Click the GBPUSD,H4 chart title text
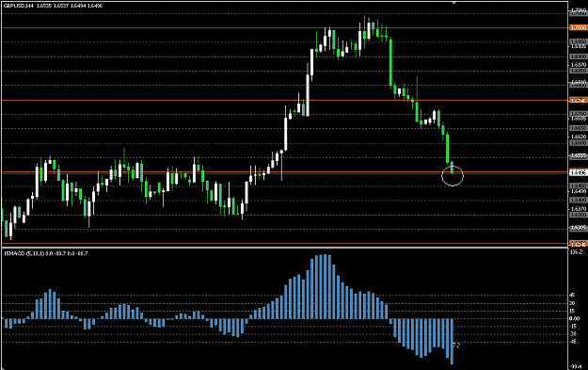 19,6
